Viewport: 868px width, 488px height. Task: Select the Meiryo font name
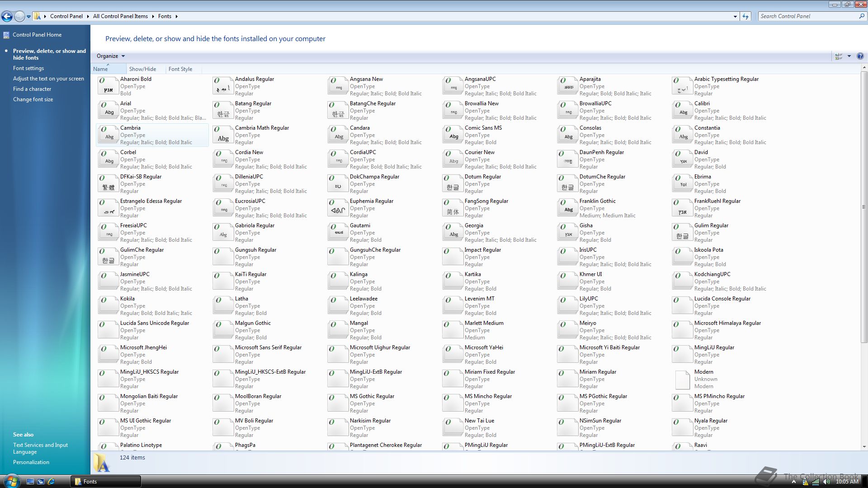pyautogui.click(x=588, y=323)
